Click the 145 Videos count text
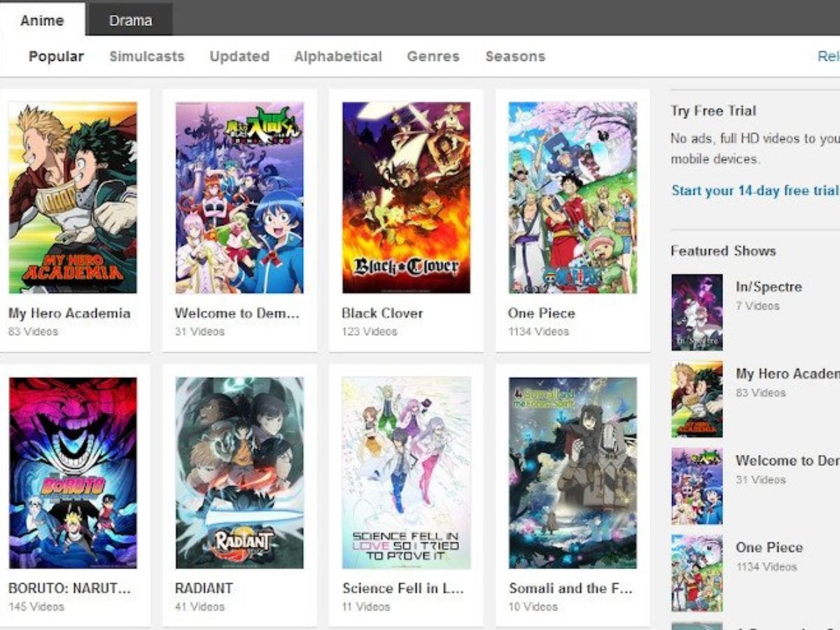Image resolution: width=840 pixels, height=630 pixels. 36,607
